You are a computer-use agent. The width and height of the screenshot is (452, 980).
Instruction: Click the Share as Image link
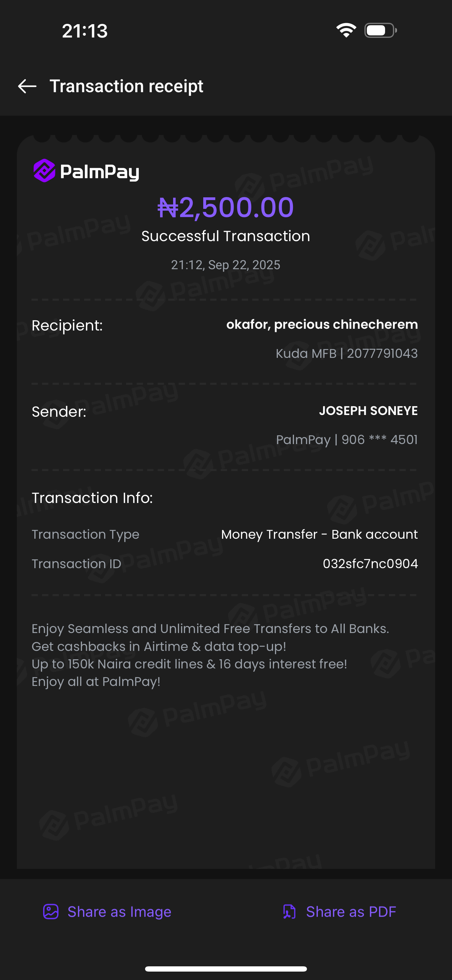coord(119,912)
